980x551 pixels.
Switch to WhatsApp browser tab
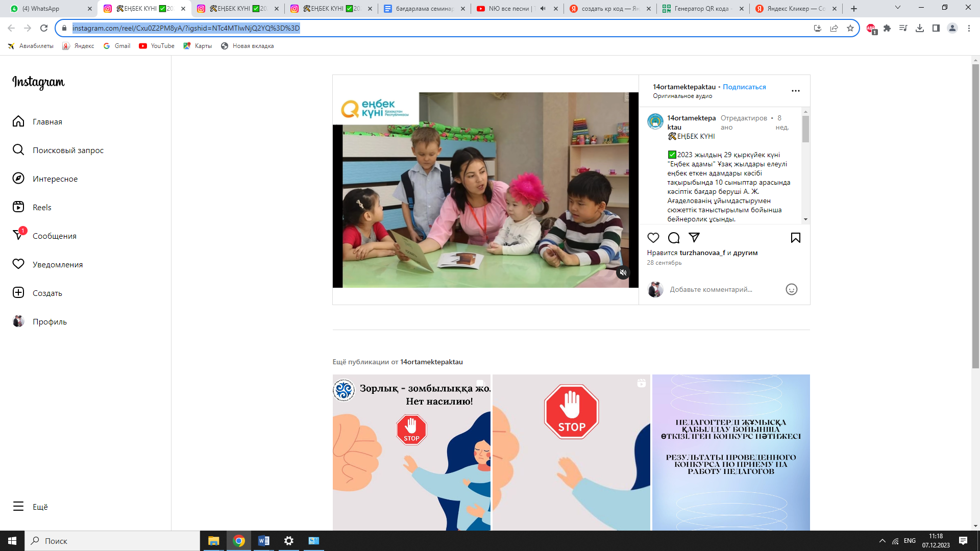(46, 9)
